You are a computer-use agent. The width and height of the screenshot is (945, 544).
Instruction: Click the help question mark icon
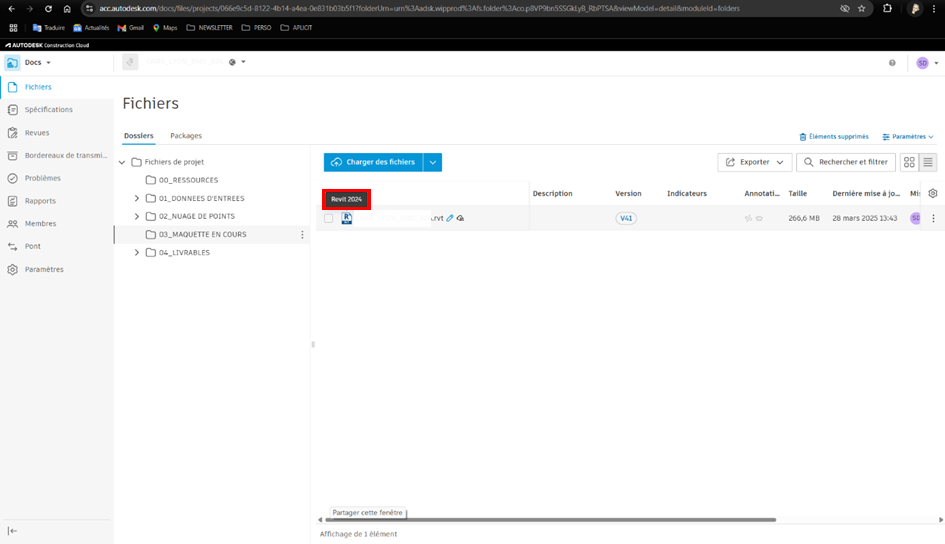(892, 63)
